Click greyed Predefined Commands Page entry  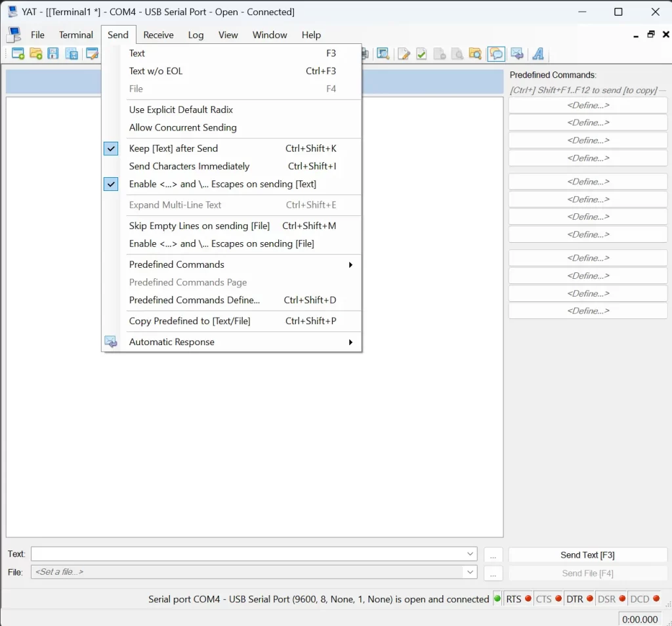pyautogui.click(x=232, y=282)
